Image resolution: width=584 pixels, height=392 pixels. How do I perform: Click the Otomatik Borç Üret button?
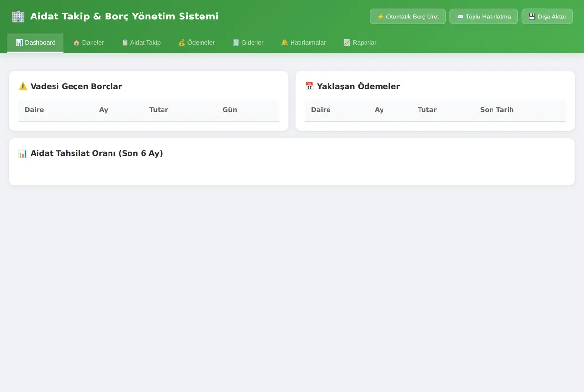408,17
